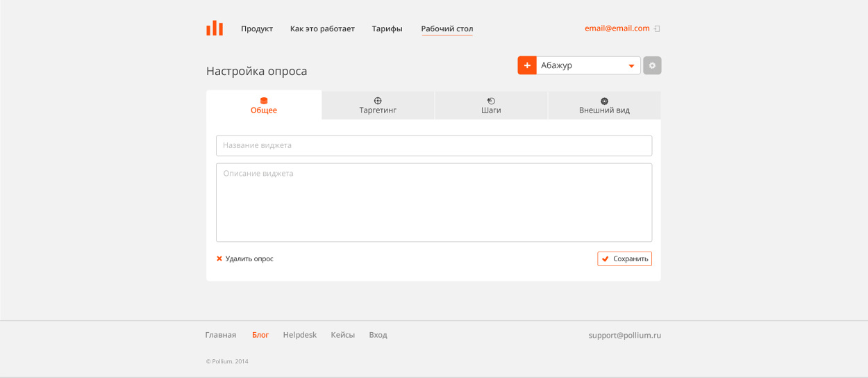Image resolution: width=868 pixels, height=378 pixels.
Task: Open settings with the gray gear icon
Action: 652,65
